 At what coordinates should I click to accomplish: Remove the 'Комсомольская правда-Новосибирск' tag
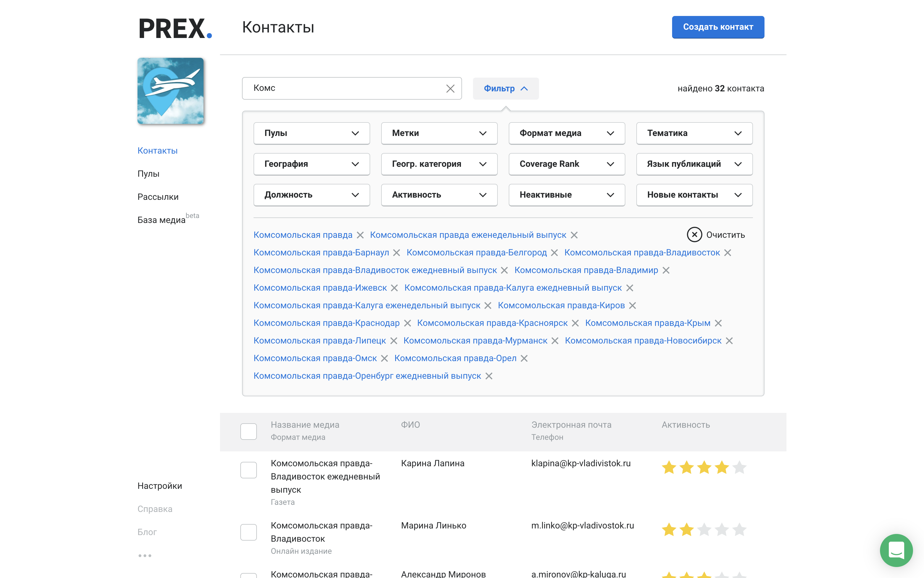coord(729,341)
